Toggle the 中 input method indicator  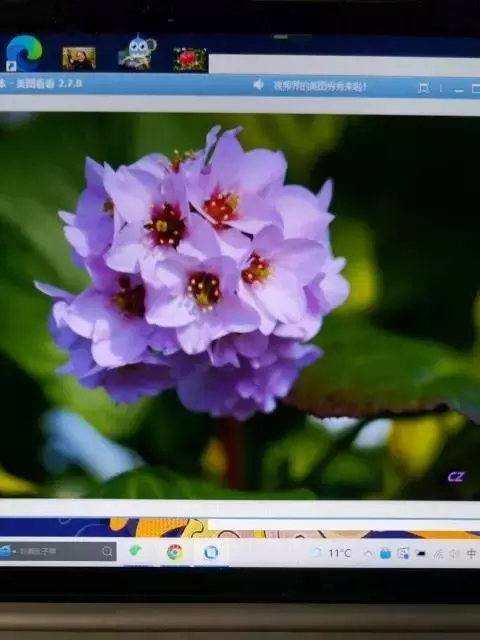pyautogui.click(x=471, y=553)
